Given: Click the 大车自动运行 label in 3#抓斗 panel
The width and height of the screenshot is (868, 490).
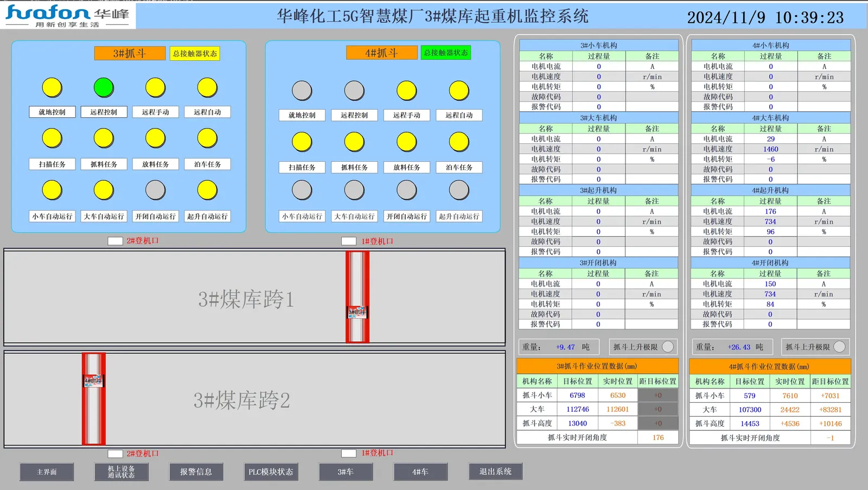Looking at the screenshot, I should (104, 217).
